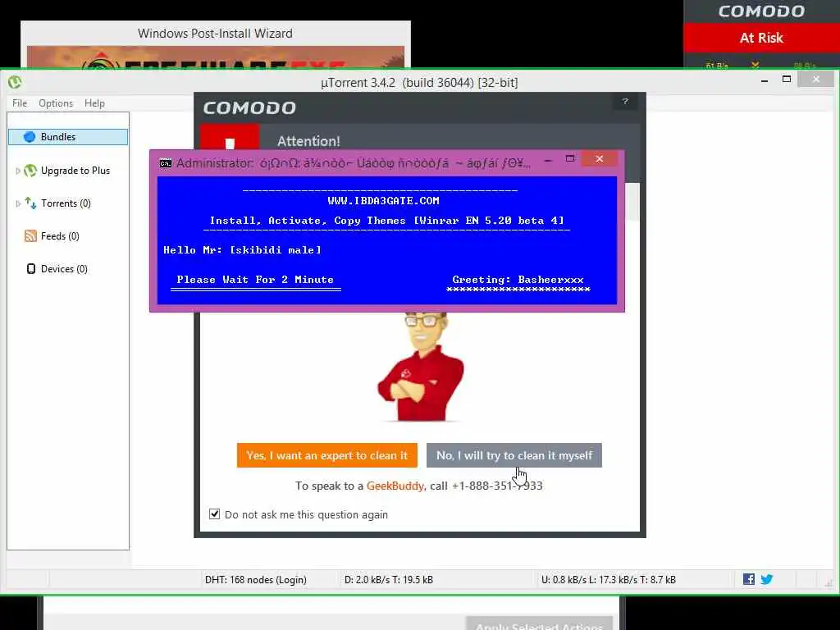Close the Administrator command prompt window
The image size is (840, 630).
click(600, 158)
